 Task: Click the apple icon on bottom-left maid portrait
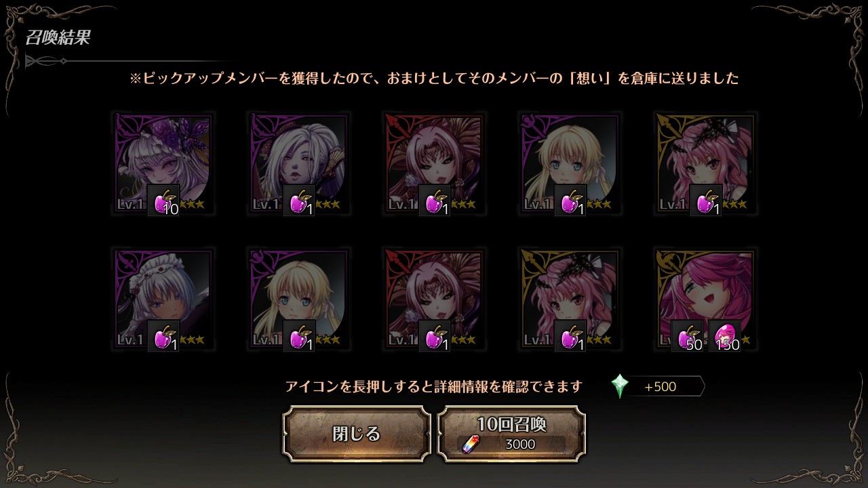click(x=164, y=336)
